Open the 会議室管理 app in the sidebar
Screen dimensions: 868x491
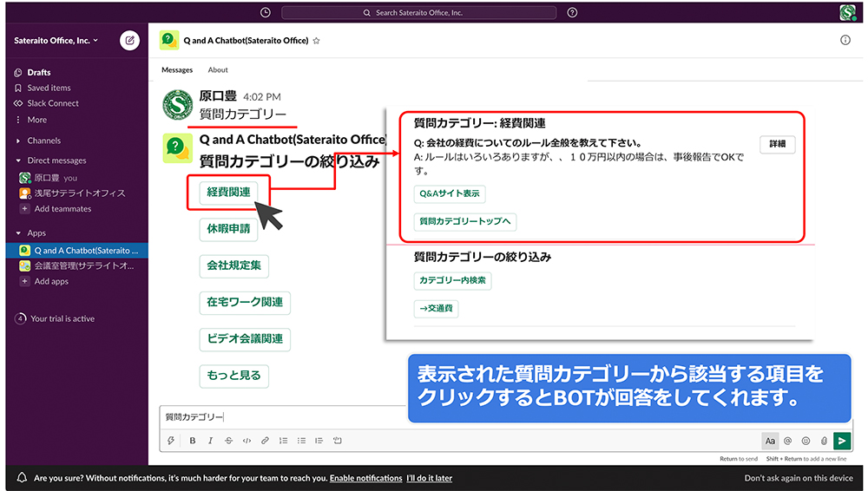77,265
